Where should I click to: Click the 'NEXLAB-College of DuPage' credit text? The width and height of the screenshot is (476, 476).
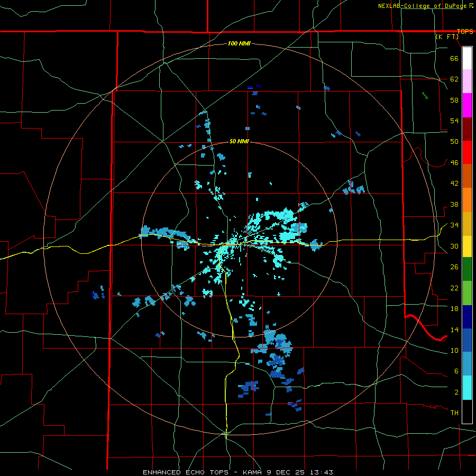[423, 6]
